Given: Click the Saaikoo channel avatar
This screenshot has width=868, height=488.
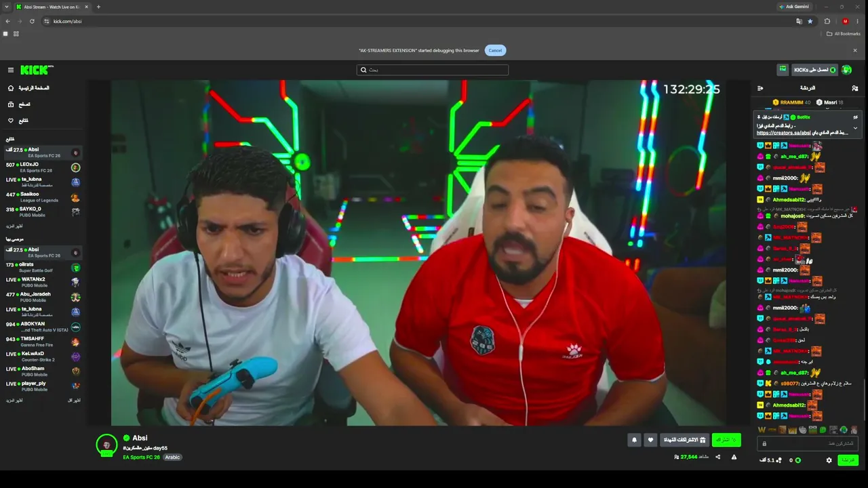Looking at the screenshot, I should pyautogui.click(x=76, y=197).
